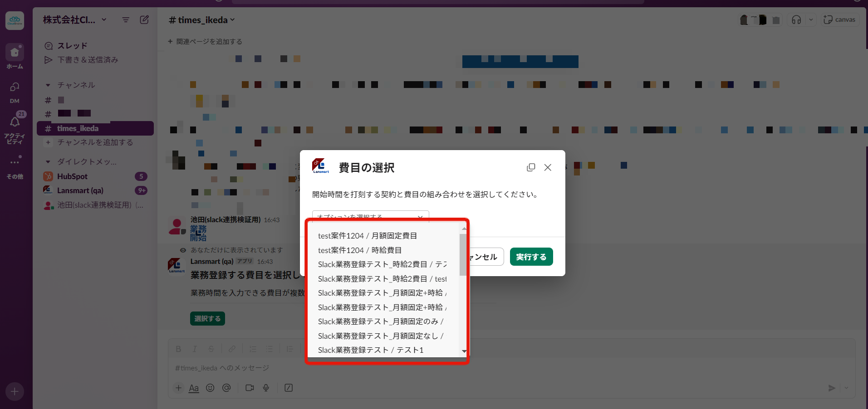This screenshot has width=868, height=409.
Task: Click the dropdown list scrollbar thumb
Action: (463, 255)
